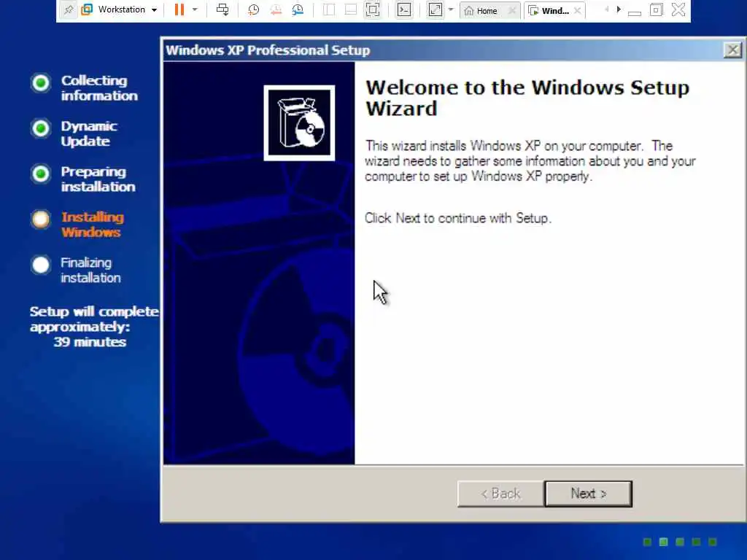Viewport: 747px width, 560px height.
Task: Click the Finalizing installation step indicator
Action: pyautogui.click(x=41, y=265)
